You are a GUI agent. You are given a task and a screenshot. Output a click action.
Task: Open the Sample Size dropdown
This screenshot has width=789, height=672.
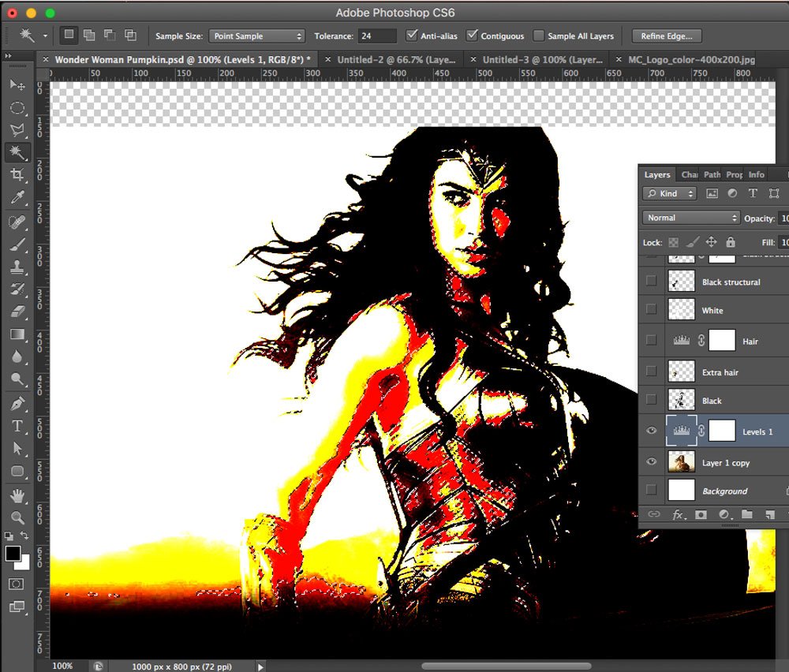(x=257, y=36)
